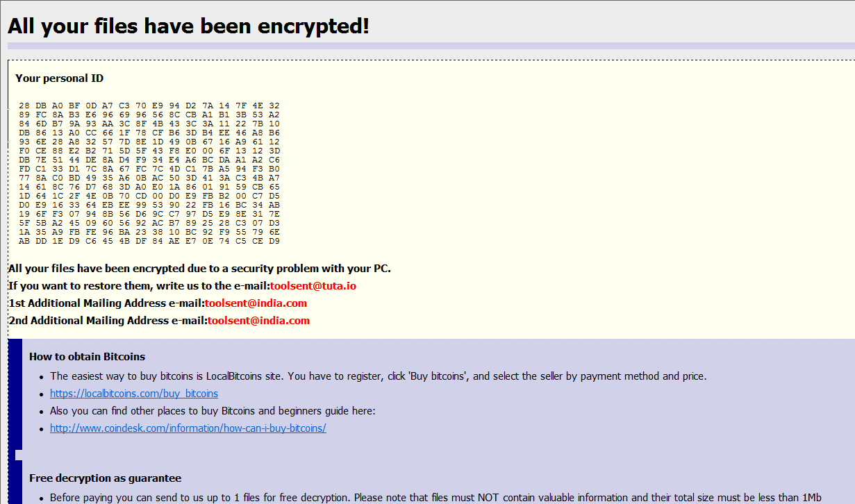Screen dimensions: 855x504
Task: Click the 'Before paying you can send' bullet
Action: (x=436, y=498)
